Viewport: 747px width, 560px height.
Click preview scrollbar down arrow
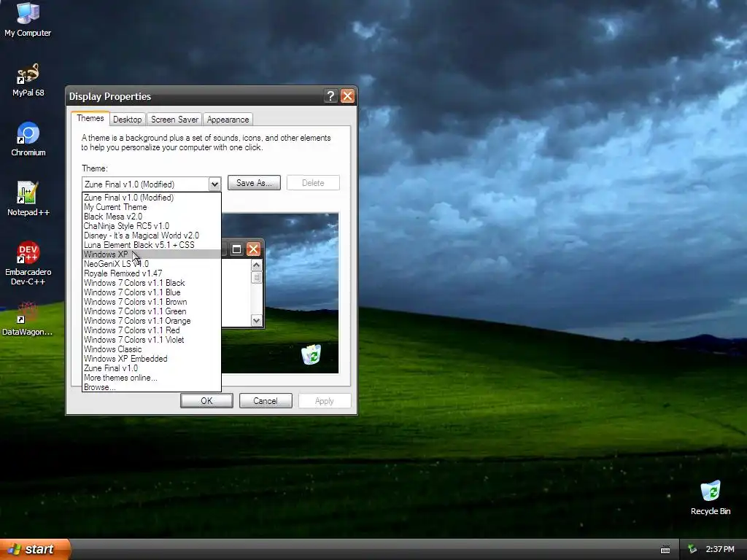point(256,321)
